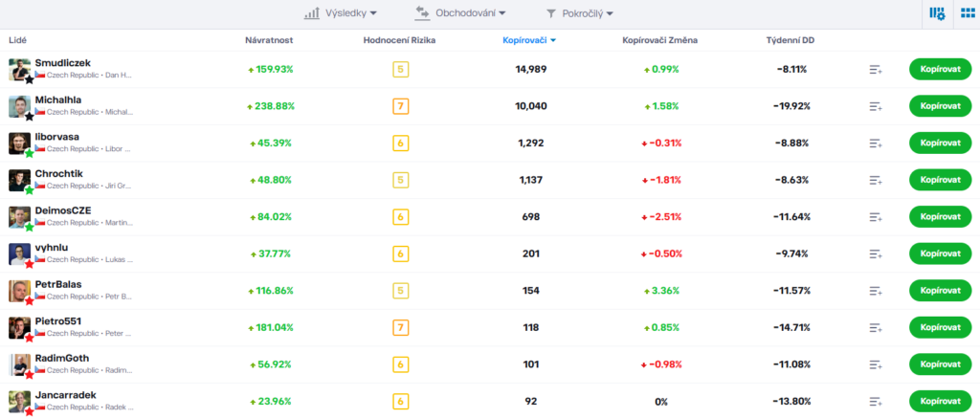Screen dimensions: 980x419
Task: Expand the Výsledky dropdown
Action: [x=341, y=13]
